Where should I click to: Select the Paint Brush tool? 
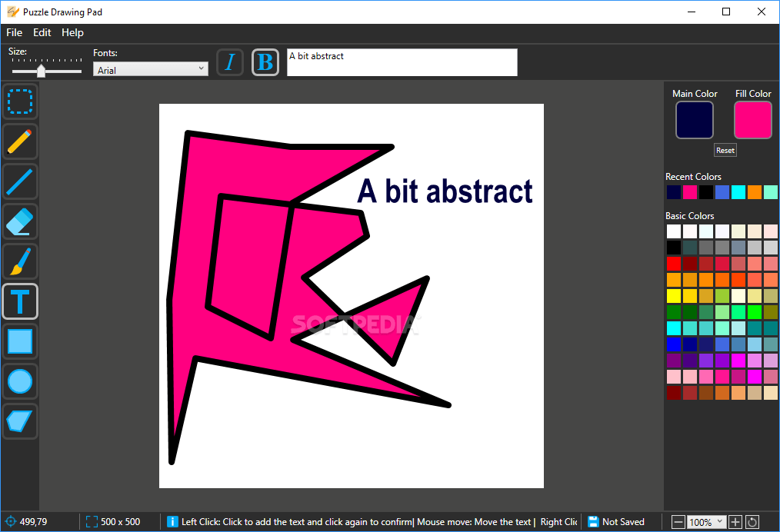[x=20, y=261]
